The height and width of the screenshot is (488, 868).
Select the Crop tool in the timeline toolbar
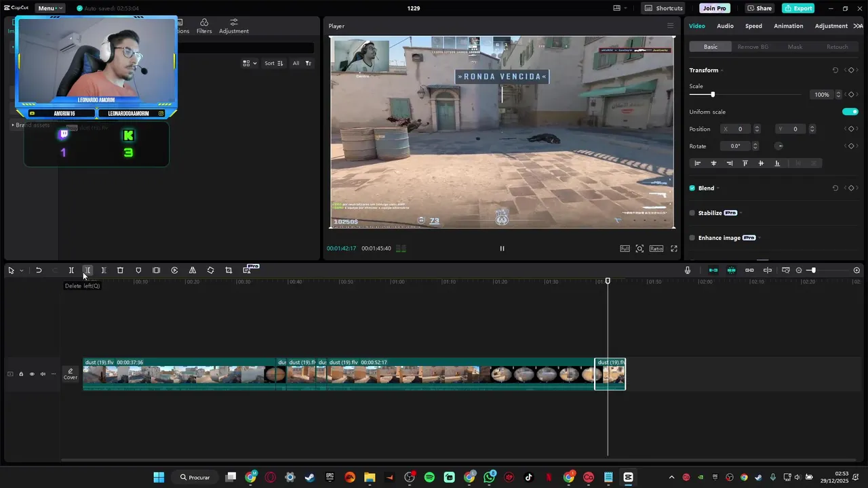(229, 270)
